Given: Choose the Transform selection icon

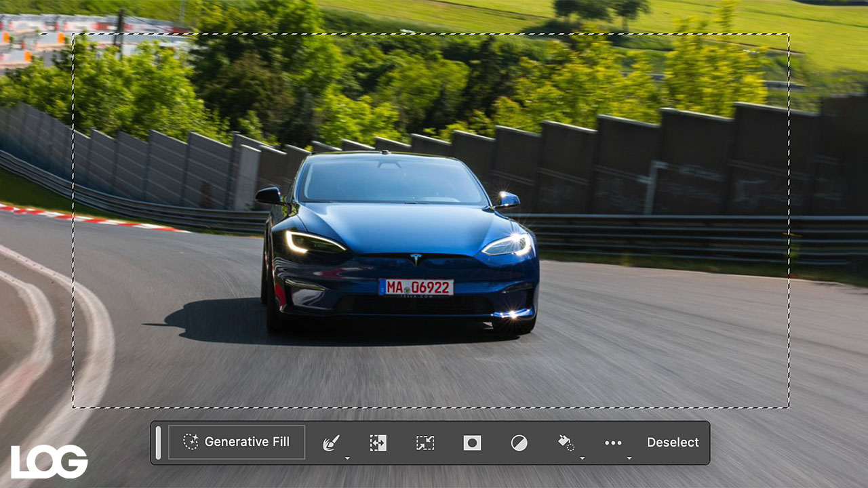Looking at the screenshot, I should (425, 443).
